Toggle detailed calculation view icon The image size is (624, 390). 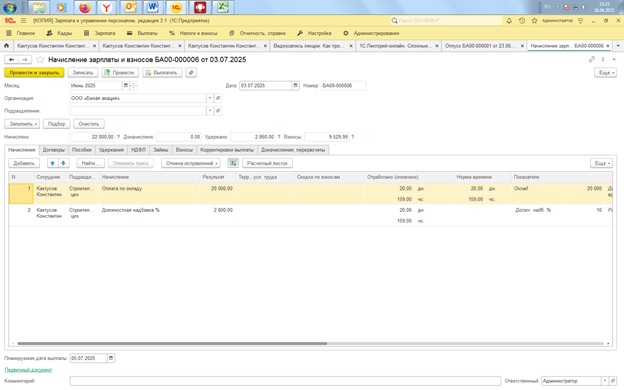click(x=233, y=163)
